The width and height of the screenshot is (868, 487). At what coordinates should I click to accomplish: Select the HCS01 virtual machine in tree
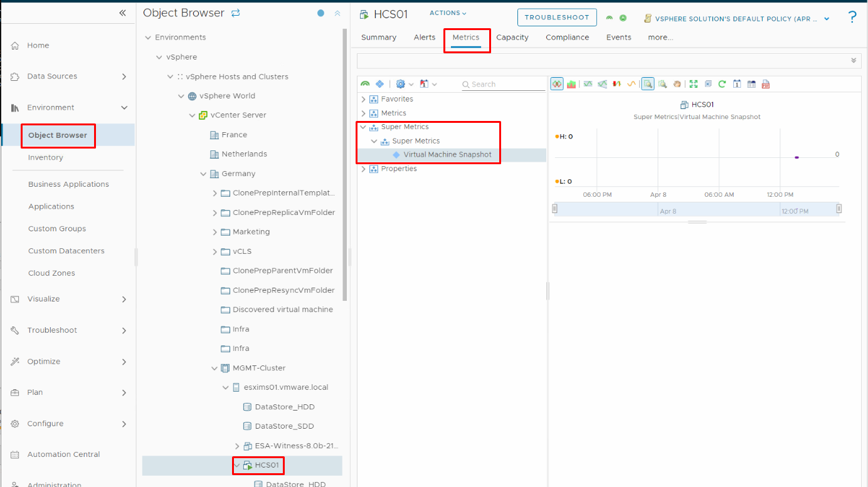point(267,466)
